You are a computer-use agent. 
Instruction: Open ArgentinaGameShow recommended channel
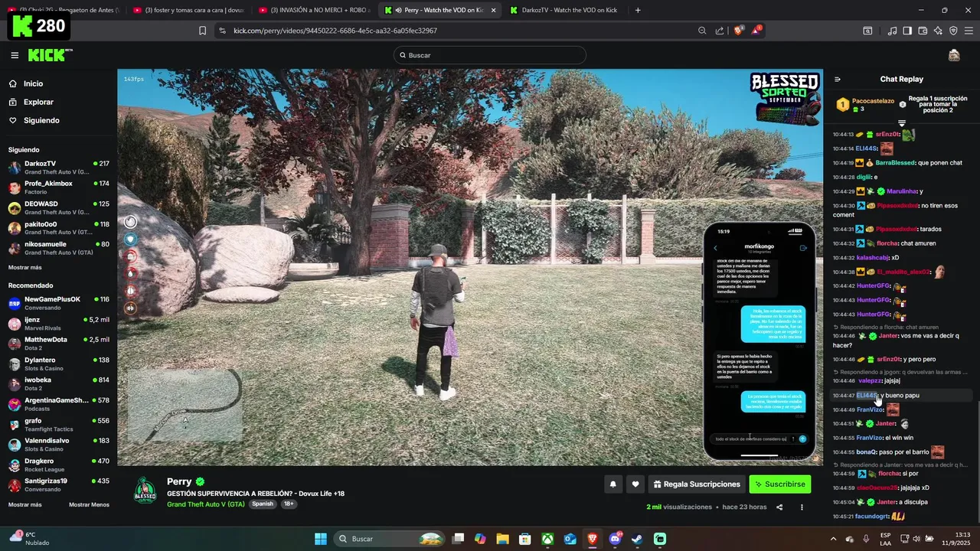point(59,404)
